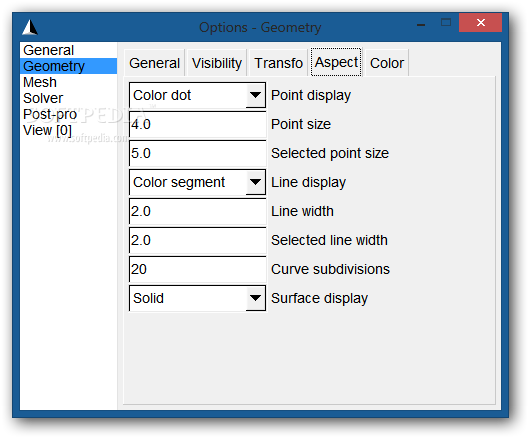Click the Gmsh sail icon in title bar
529x438 pixels.
(30, 27)
